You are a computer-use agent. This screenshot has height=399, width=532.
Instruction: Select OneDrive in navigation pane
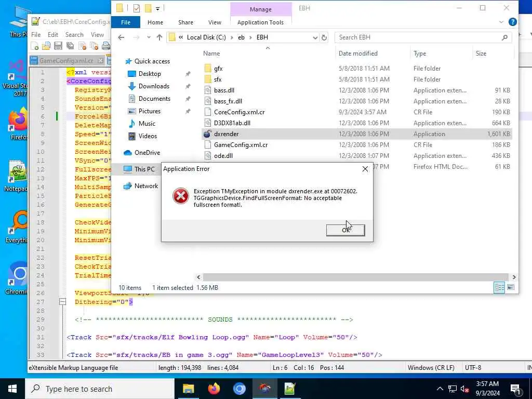coord(147,153)
